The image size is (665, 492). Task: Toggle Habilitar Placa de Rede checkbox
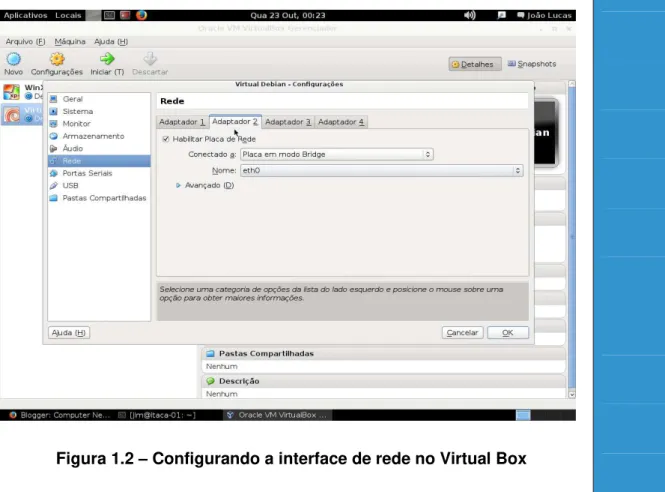point(166,139)
